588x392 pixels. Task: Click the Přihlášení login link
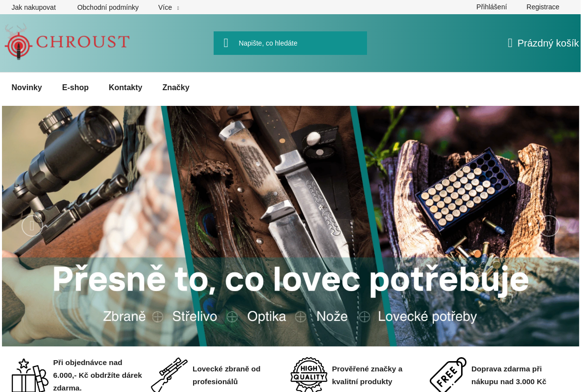491,7
